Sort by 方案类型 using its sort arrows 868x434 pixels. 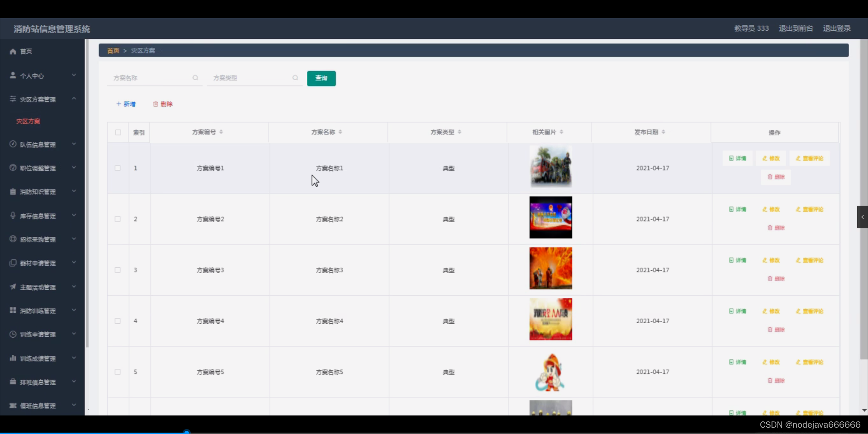pos(459,132)
